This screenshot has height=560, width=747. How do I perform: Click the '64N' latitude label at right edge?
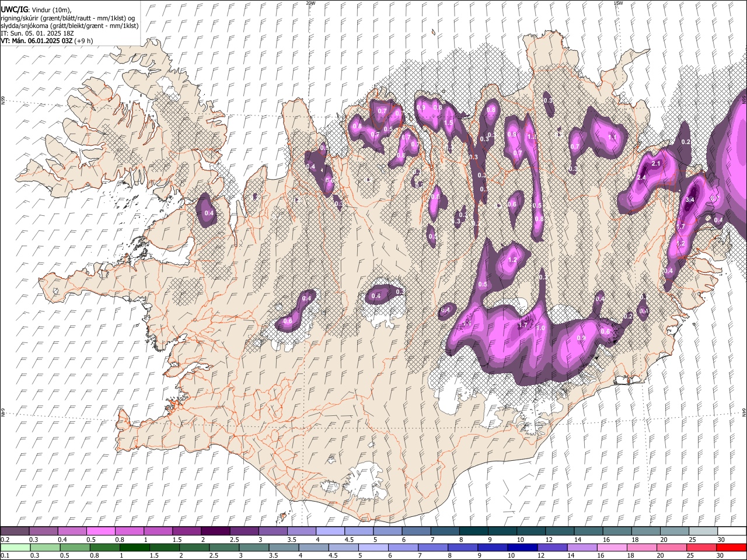744,412
